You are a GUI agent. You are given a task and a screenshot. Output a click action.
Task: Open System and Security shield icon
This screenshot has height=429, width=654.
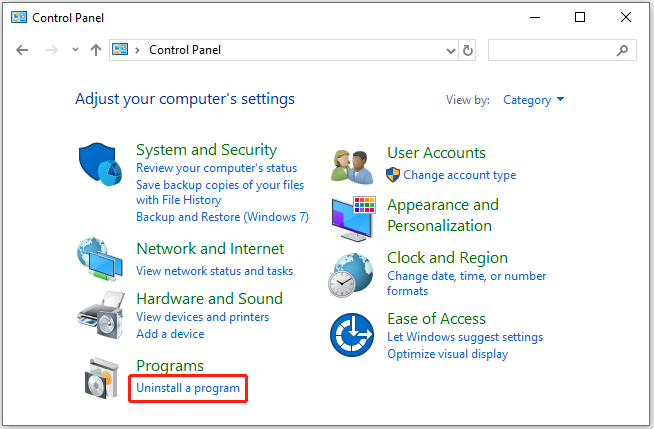[x=100, y=164]
